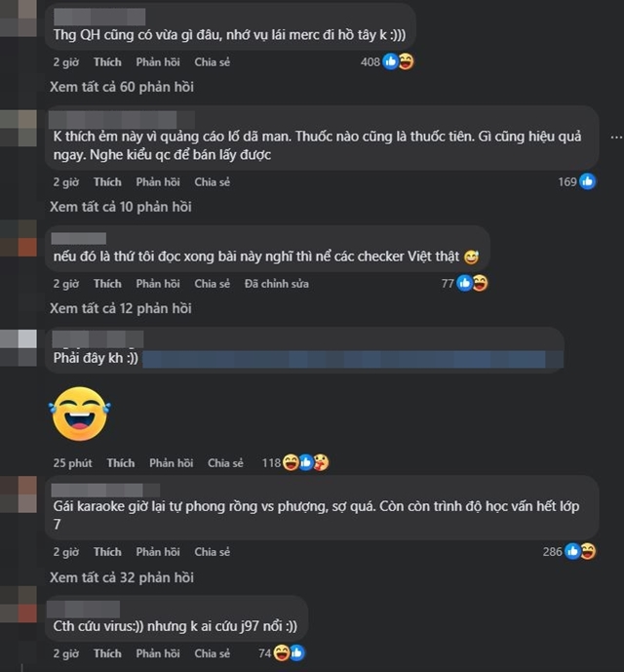
Task: Click the large laughing emoji sticker
Action: click(80, 414)
